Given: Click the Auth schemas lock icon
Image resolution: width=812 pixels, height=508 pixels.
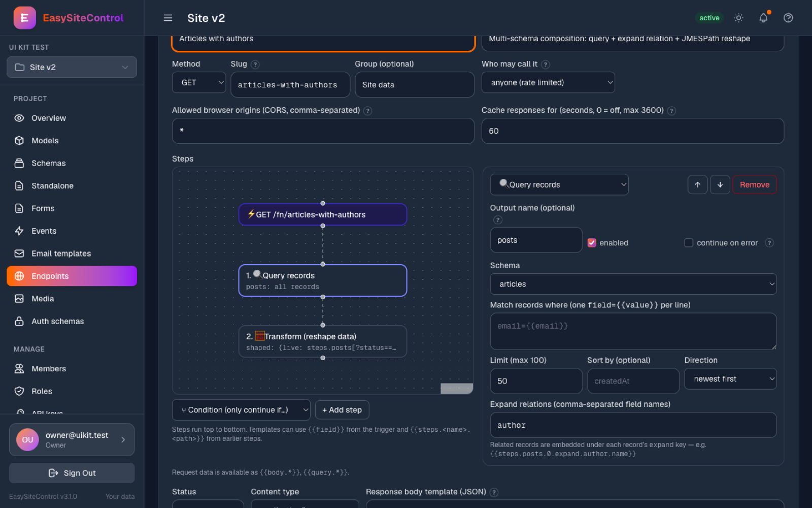Looking at the screenshot, I should point(19,321).
